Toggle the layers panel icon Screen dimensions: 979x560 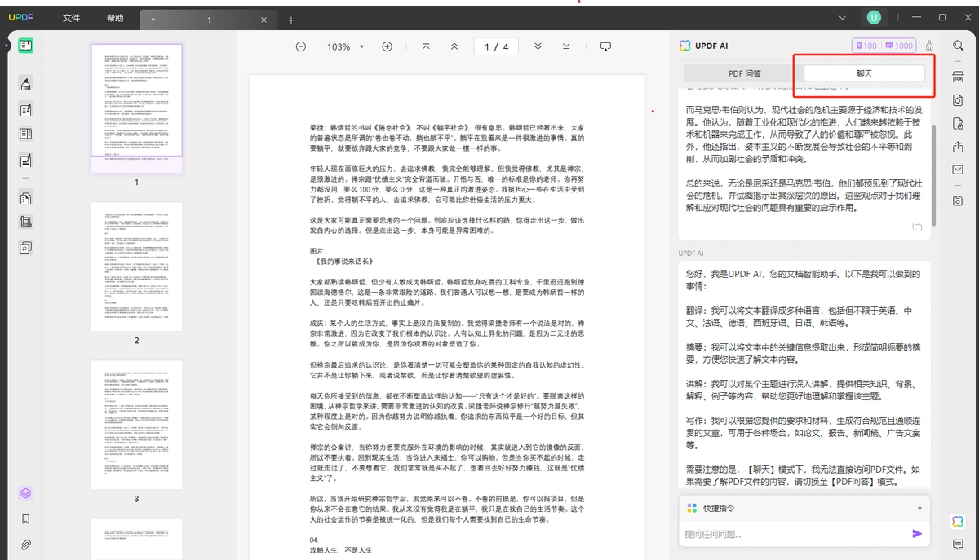click(25, 493)
